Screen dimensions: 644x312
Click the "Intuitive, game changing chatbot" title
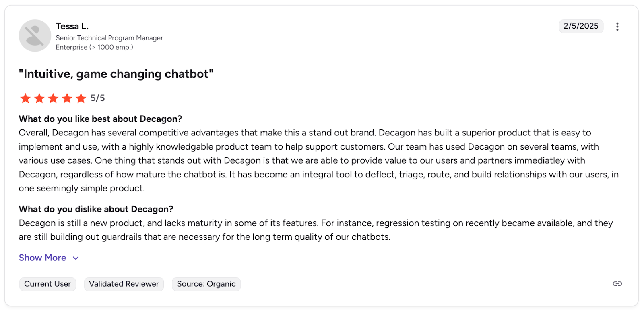116,74
